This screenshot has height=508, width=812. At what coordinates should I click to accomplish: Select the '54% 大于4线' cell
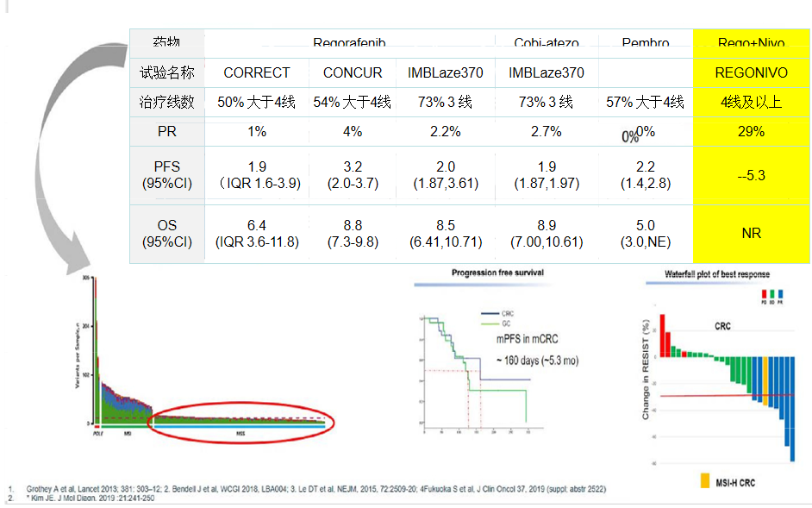[353, 102]
